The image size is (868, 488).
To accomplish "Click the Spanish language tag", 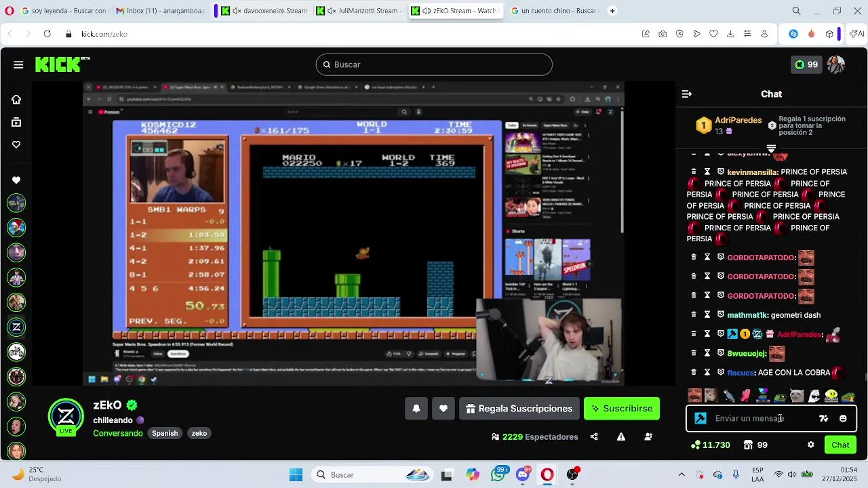I will (x=165, y=433).
